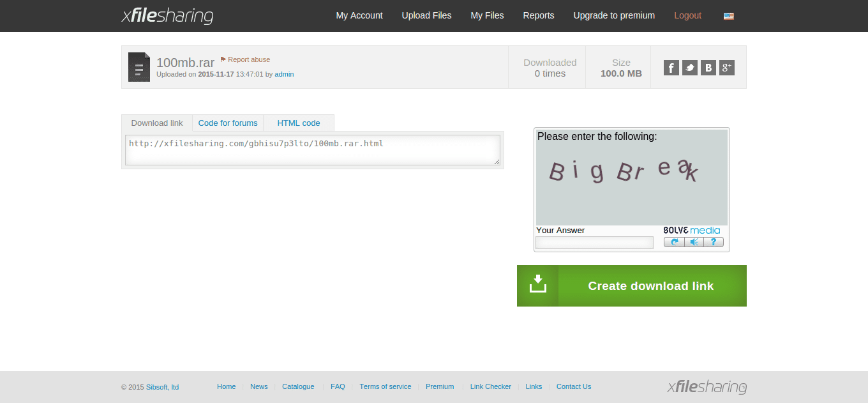Click the 100mb.rar file type icon
This screenshot has height=403, width=868.
click(139, 67)
